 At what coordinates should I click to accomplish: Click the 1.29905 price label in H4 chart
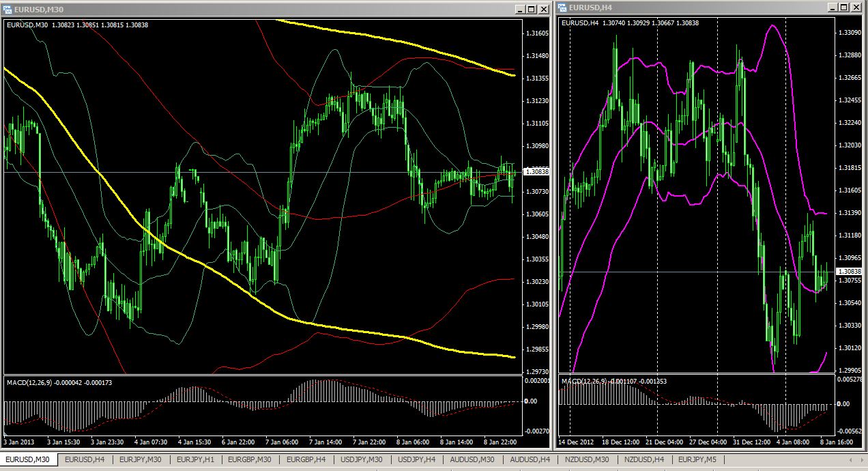849,371
